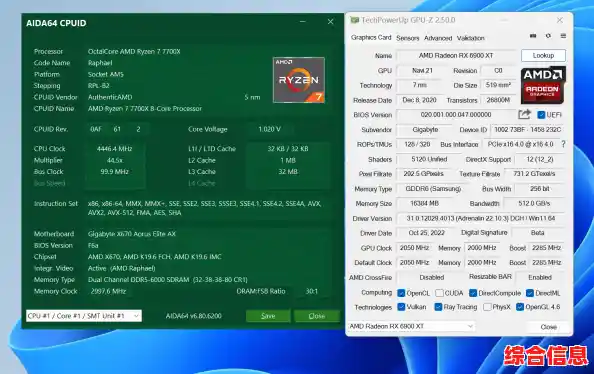Close GPU-Z window with the X button
594x374 pixels.
click(x=560, y=20)
